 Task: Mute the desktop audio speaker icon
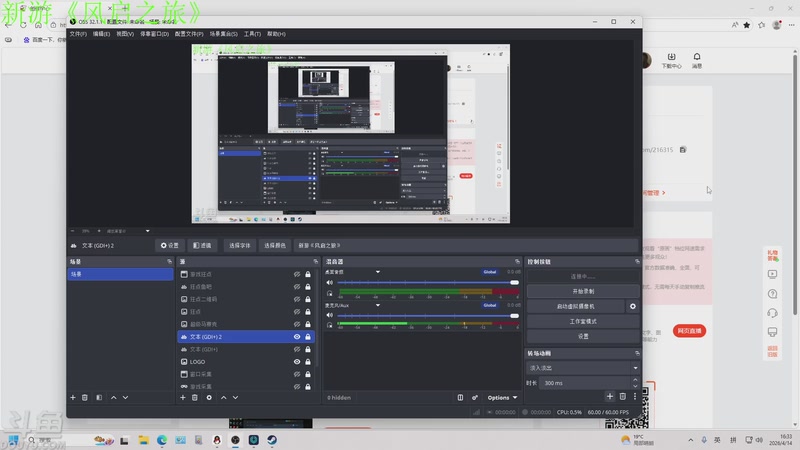pos(330,282)
